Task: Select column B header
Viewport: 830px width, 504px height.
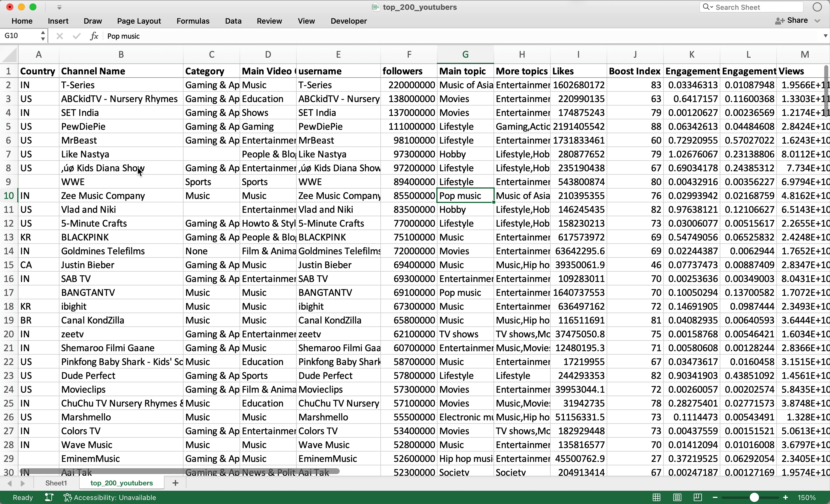Action: point(121,54)
